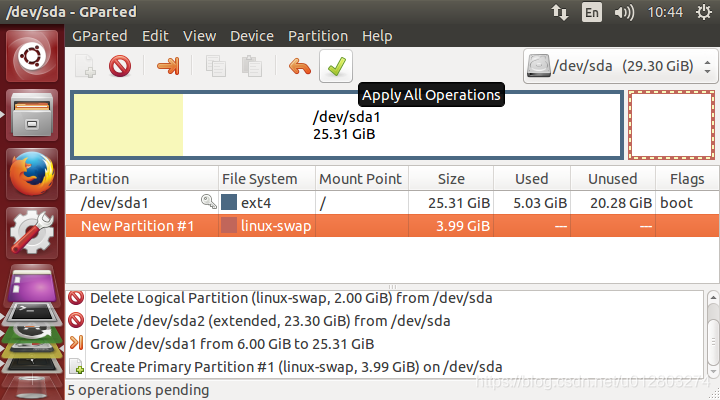
Task: Click the Copy partition toolbar icon
Action: (215, 66)
